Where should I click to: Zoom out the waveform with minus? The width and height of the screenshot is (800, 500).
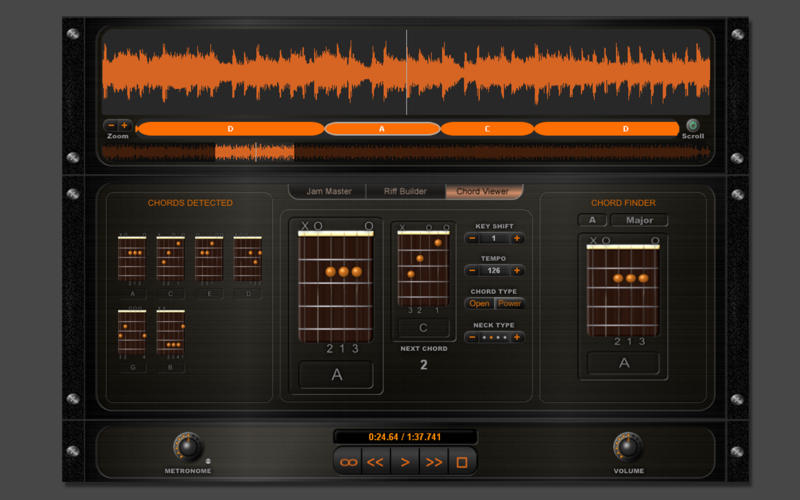111,126
